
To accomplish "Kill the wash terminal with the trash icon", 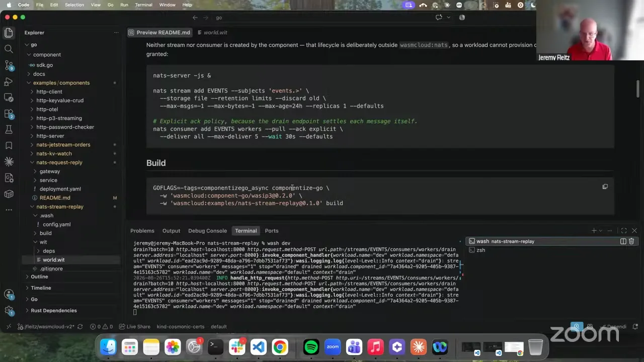I will tap(631, 241).
